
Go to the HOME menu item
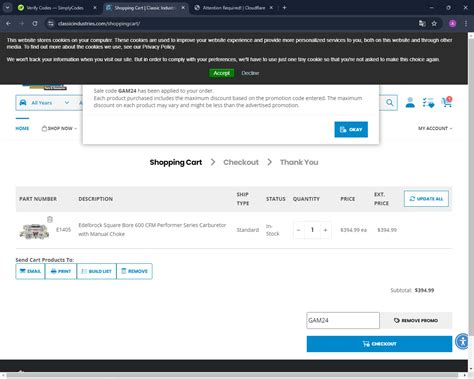click(22, 128)
